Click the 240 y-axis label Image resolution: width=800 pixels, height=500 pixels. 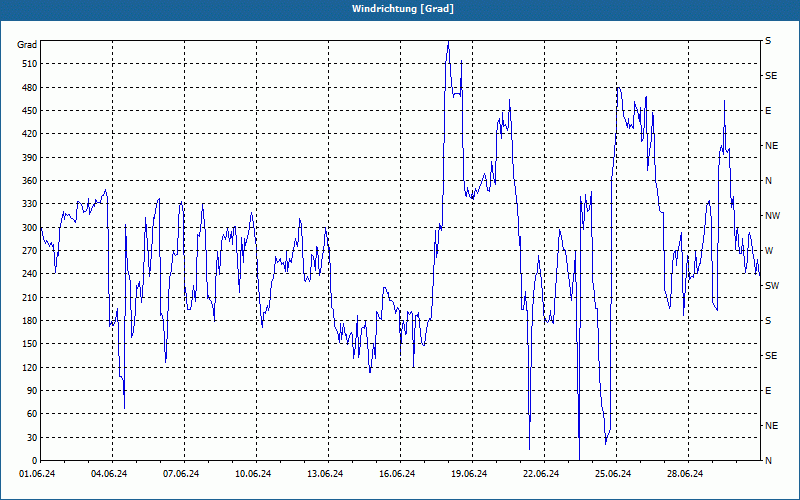pyautogui.click(x=30, y=274)
